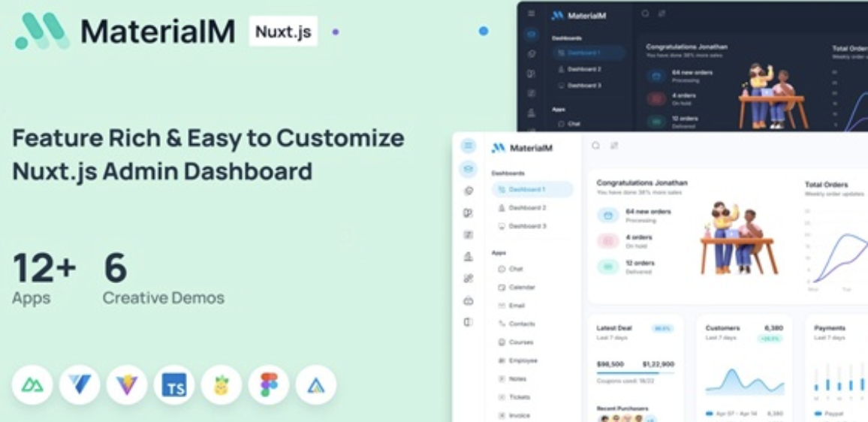Select highlighted first rail icon in dark dashboard

coord(532,35)
